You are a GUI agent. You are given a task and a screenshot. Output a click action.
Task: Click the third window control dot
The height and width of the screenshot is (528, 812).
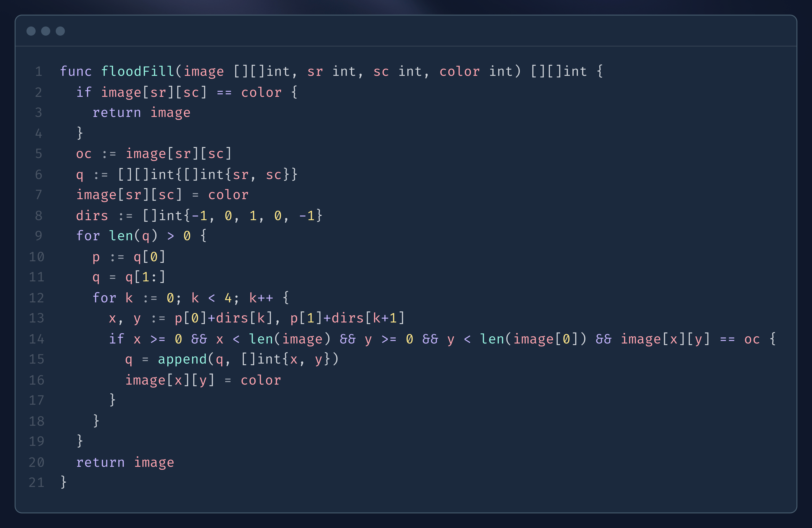tap(60, 31)
